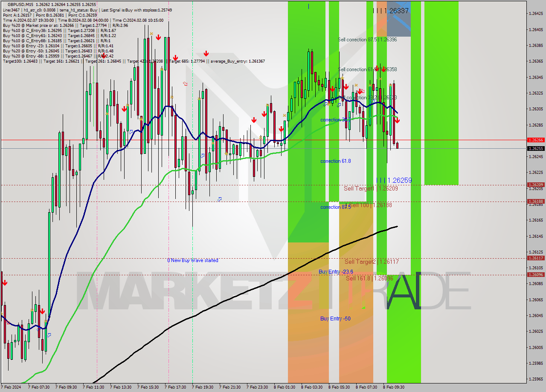Click the blue '| | | 1.26259' label
The image size is (546, 392).
click(x=394, y=181)
